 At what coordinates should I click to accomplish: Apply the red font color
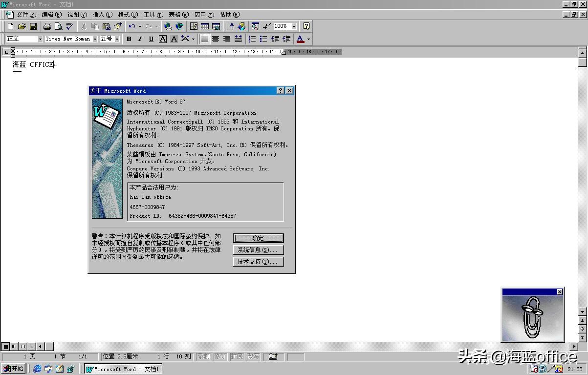point(300,39)
